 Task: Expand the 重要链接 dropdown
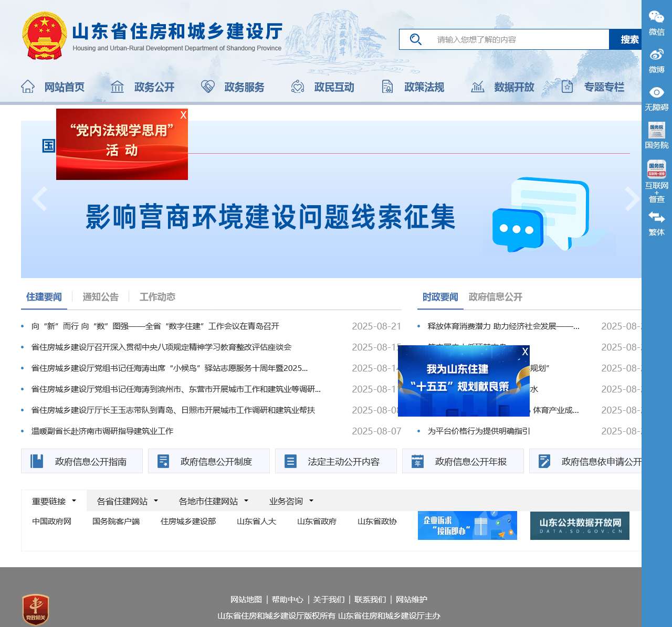53,501
